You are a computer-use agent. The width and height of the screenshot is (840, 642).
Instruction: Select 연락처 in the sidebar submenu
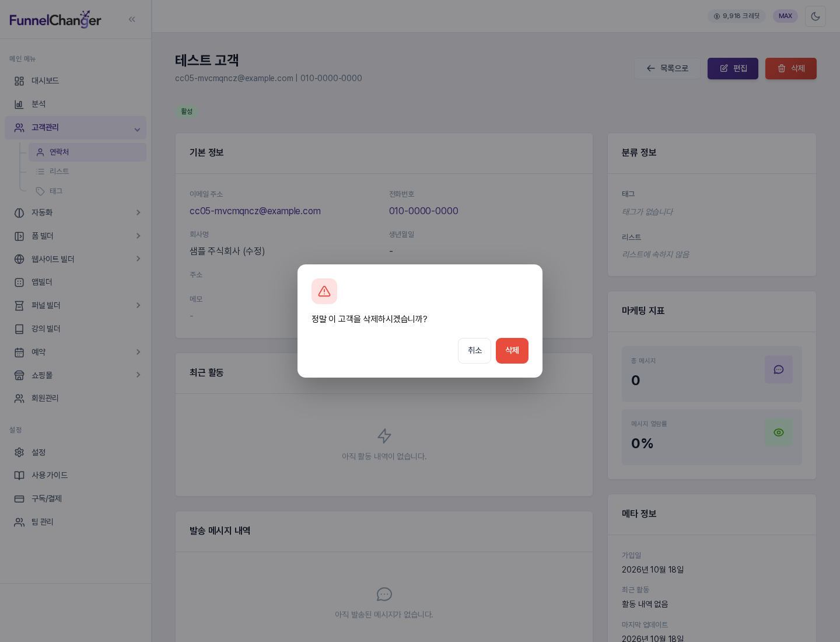pos(87,152)
